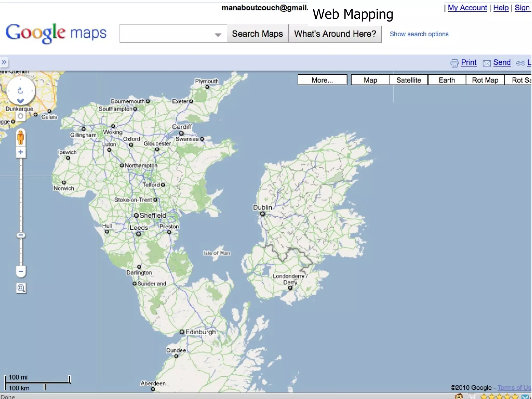Click the printer icon next to Print
The height and width of the screenshot is (399, 532).
(454, 63)
